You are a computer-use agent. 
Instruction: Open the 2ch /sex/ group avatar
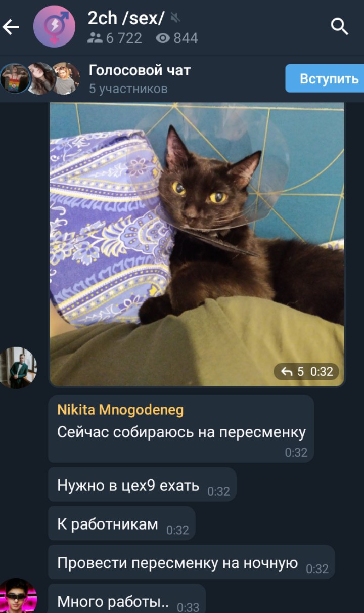54,26
